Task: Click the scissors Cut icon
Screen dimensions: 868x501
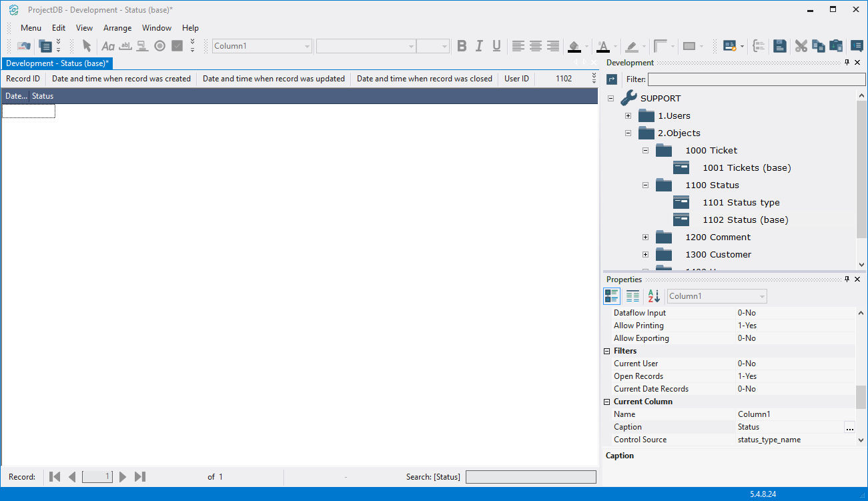Action: [x=801, y=46]
